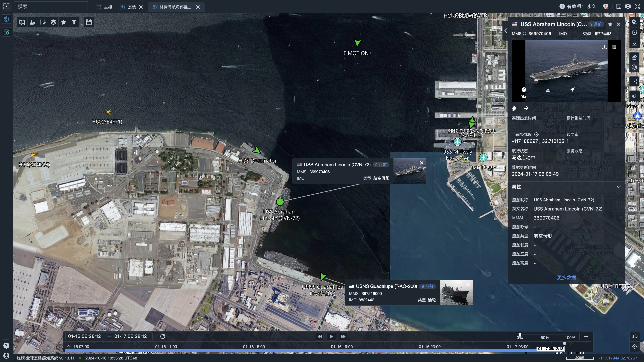Click the filter funnel icon

pyautogui.click(x=74, y=22)
